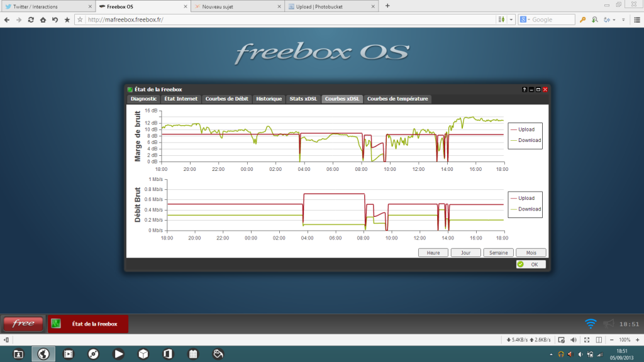Click the magnifier with green arrow icon
Viewport: 644px width, 362px height.
point(595,19)
